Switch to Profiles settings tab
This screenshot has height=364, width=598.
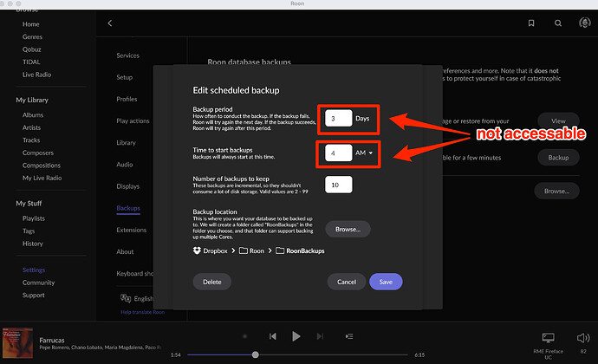tap(127, 99)
